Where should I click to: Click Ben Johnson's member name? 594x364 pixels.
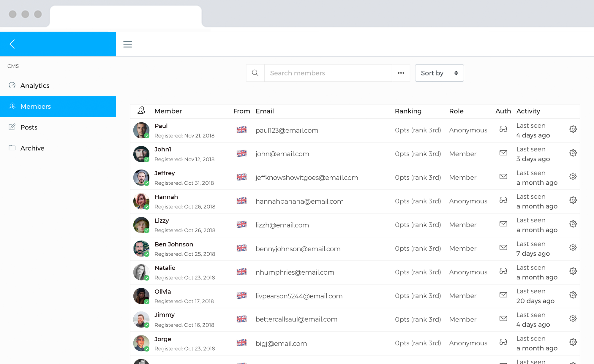tap(174, 244)
